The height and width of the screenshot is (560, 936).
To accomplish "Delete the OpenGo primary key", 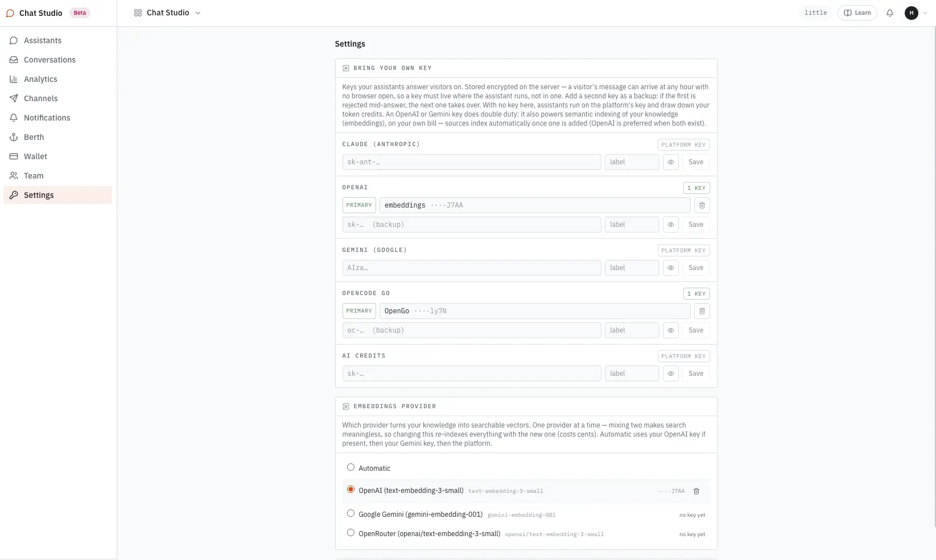I will click(x=702, y=311).
